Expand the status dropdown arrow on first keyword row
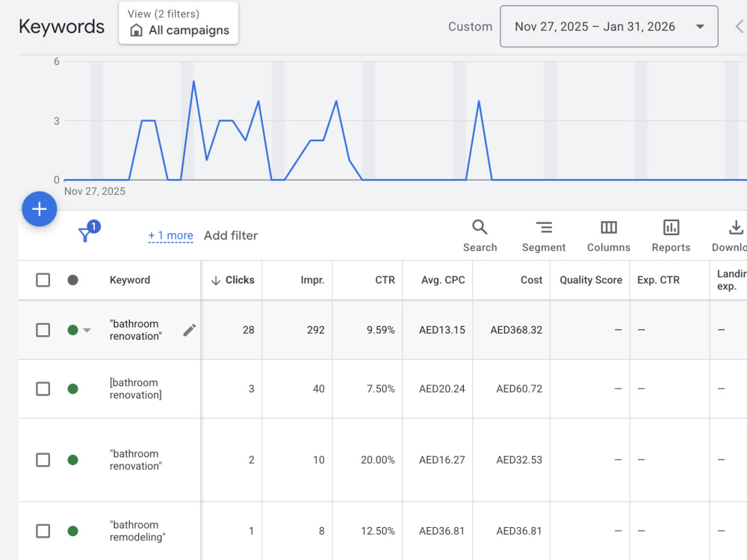Screen dimensions: 747x560 (x=87, y=330)
